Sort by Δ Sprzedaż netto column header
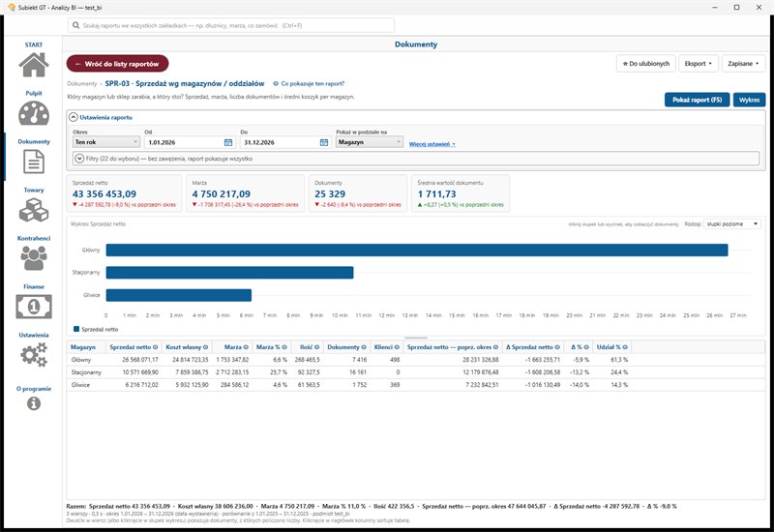 click(529, 347)
